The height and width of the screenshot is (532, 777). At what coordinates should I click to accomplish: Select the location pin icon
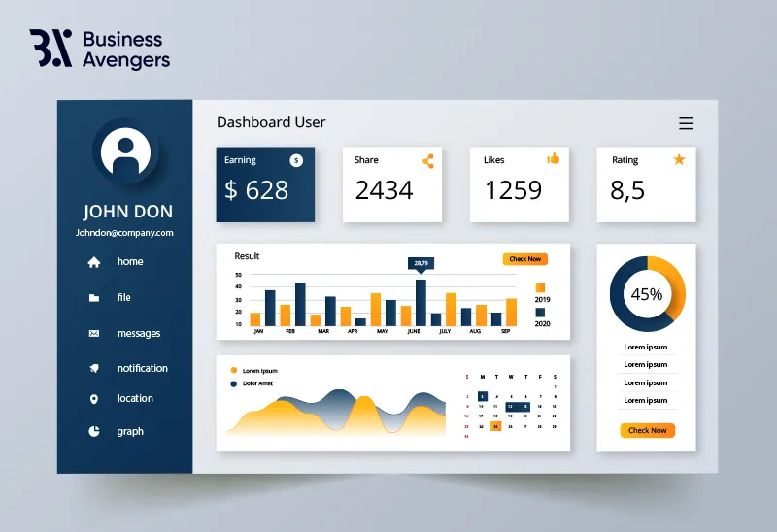(93, 399)
